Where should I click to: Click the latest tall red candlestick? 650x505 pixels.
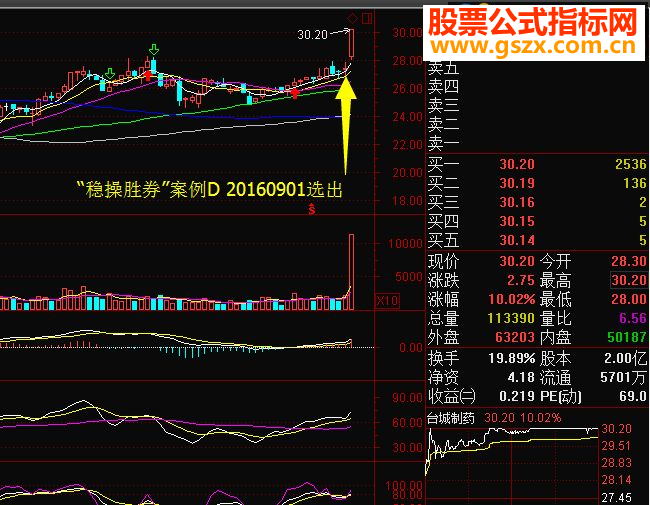click(x=352, y=43)
